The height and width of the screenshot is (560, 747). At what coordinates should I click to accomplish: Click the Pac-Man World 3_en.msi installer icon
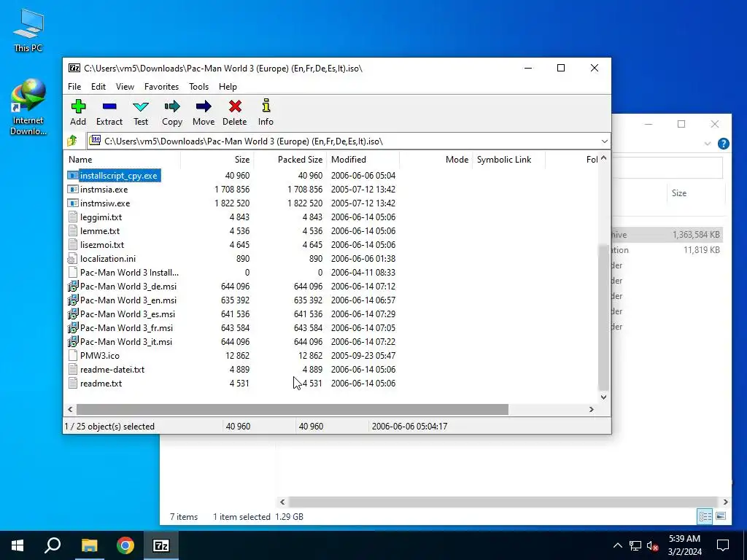tap(72, 300)
